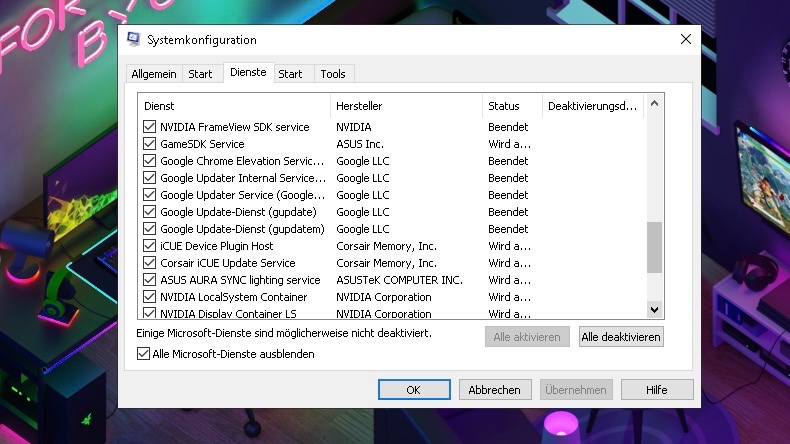Click the Alle deaktivieren button
This screenshot has width=790, height=444.
621,337
